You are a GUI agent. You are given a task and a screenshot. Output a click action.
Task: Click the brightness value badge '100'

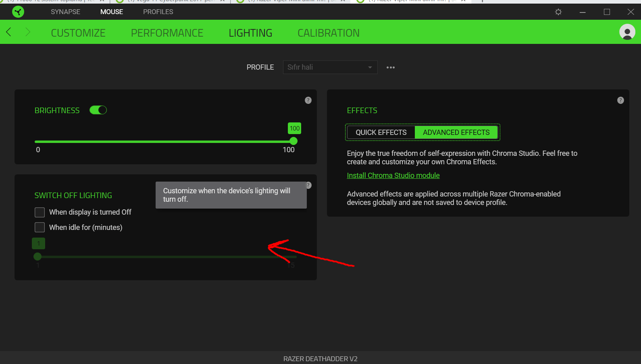click(x=295, y=128)
